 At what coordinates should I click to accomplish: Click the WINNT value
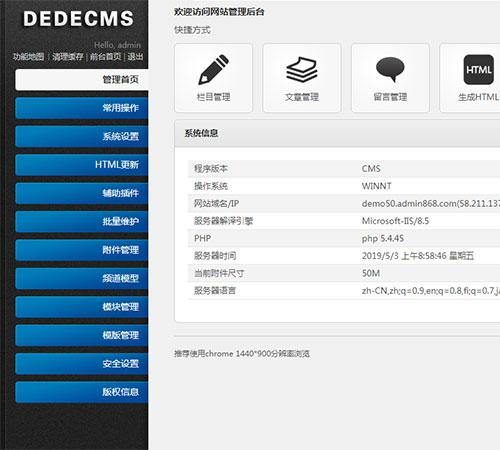point(377,186)
